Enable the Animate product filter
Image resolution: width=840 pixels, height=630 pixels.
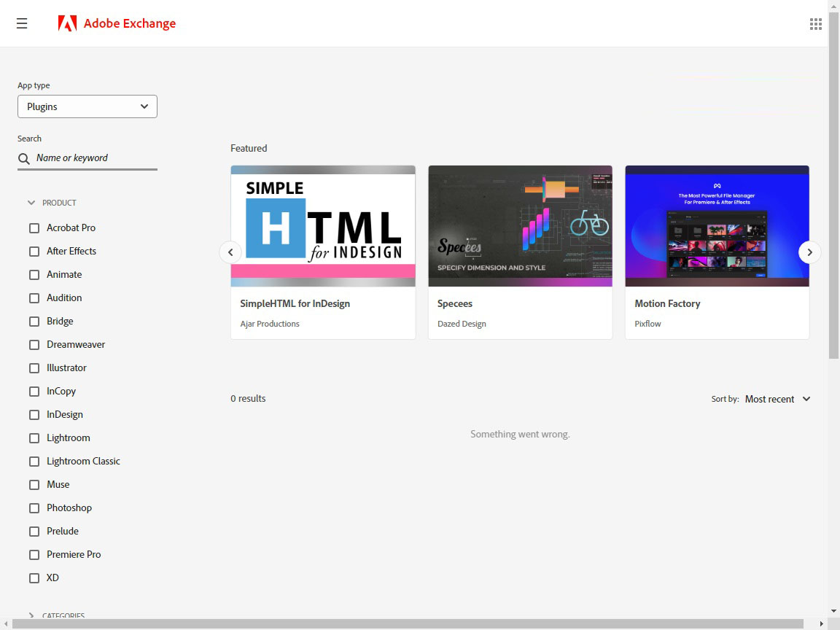(x=34, y=275)
